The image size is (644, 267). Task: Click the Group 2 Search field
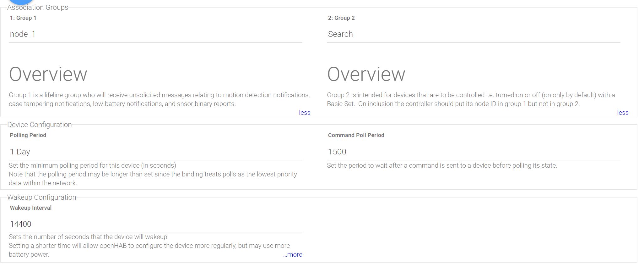tap(473, 34)
